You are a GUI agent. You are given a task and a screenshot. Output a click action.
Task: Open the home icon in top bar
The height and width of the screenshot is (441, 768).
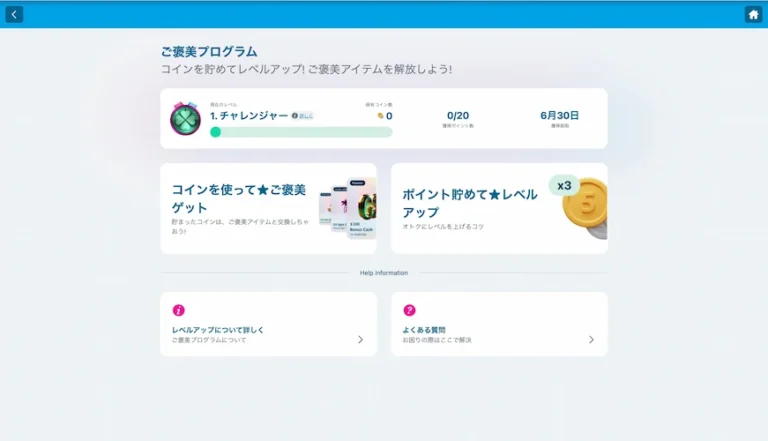[753, 14]
